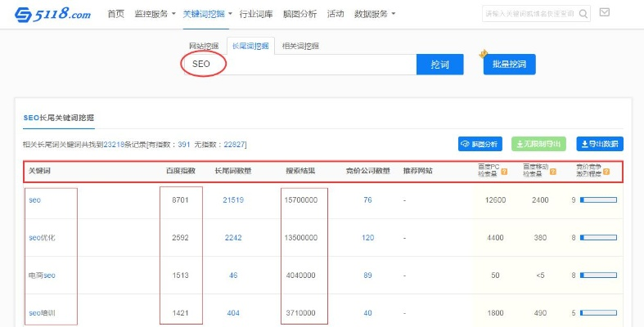Click total records number 23218
Image resolution: width=644 pixels, height=327 pixels.
(x=114, y=145)
